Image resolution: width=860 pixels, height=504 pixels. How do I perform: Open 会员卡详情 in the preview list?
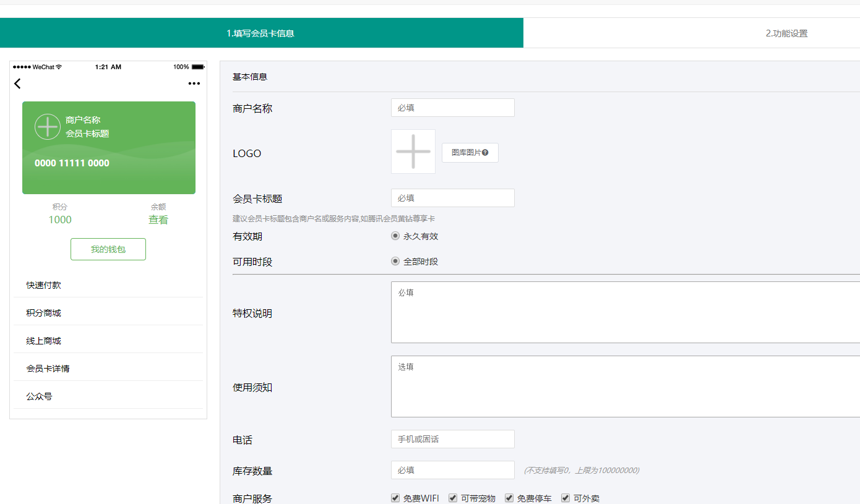click(x=108, y=369)
